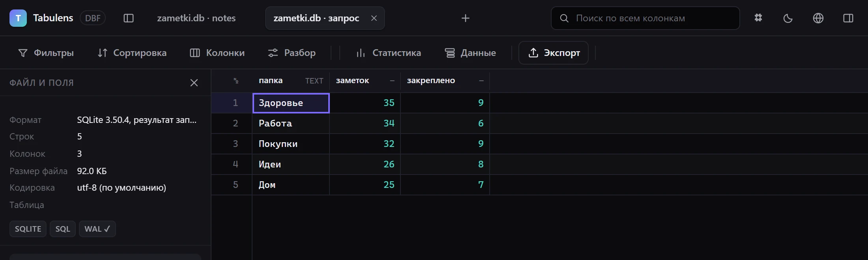Click the заметок column header
868x260 pixels.
coord(365,81)
